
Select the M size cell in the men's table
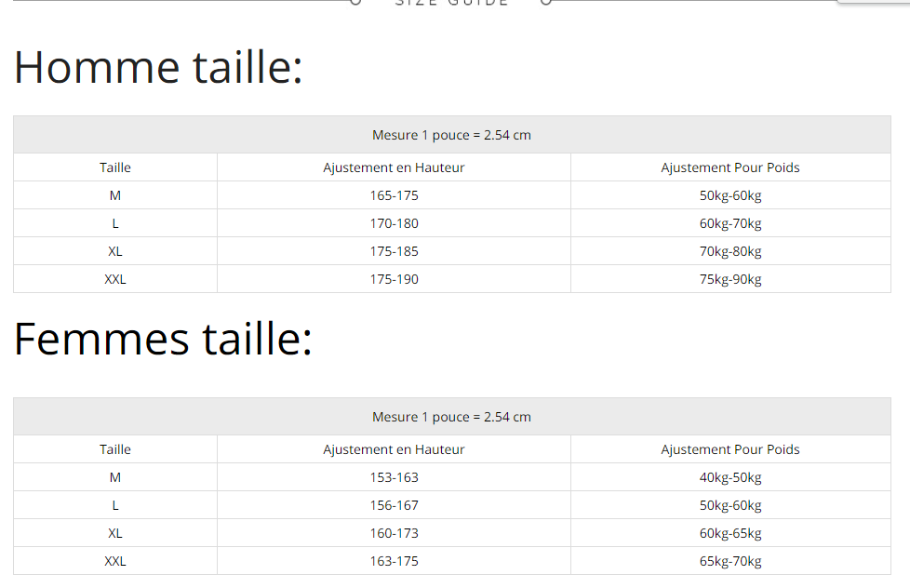[115, 195]
